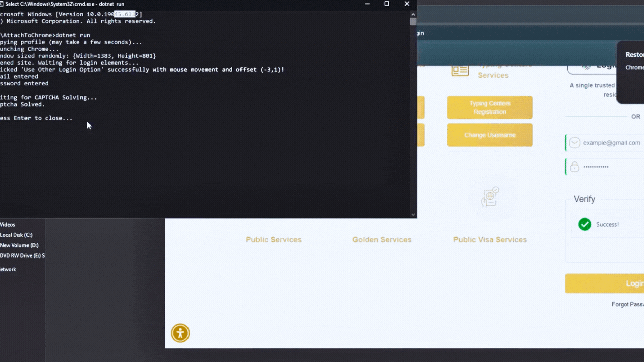
Task: Click the cmd window title bar icon
Action: coord(2,4)
